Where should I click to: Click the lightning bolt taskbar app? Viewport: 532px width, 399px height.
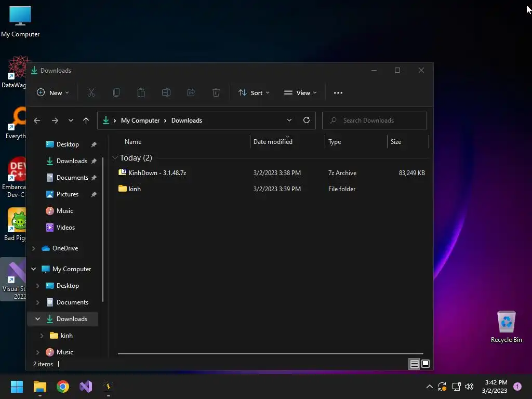click(109, 387)
